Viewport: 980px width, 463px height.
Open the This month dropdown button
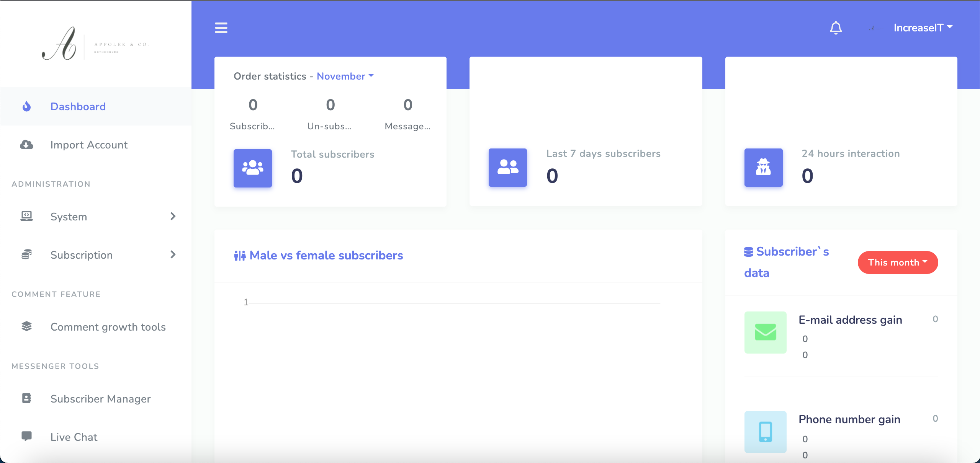(897, 262)
